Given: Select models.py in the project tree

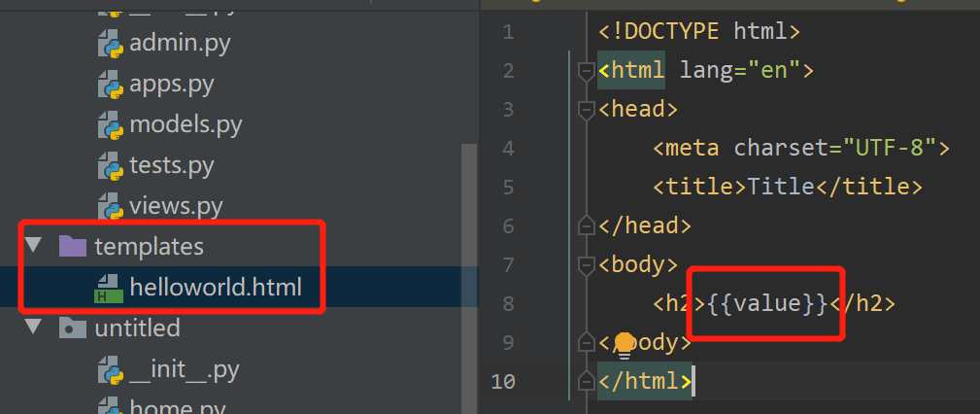Looking at the screenshot, I should [186, 125].
